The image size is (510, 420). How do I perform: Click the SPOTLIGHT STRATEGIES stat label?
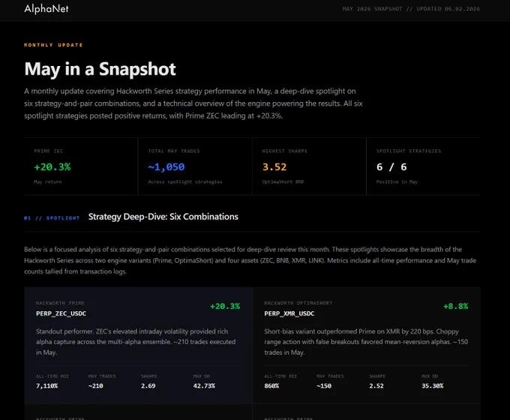(x=409, y=151)
